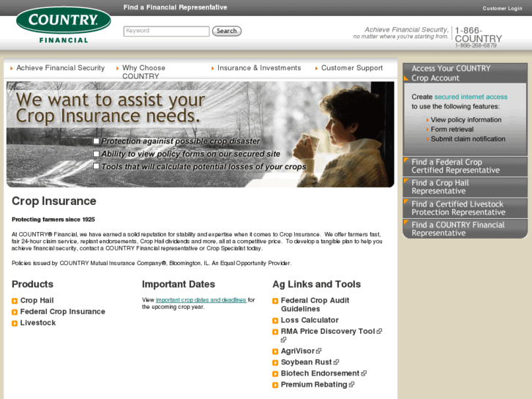Open the Crop Hail product link
The width and height of the screenshot is (532, 399).
37,300
